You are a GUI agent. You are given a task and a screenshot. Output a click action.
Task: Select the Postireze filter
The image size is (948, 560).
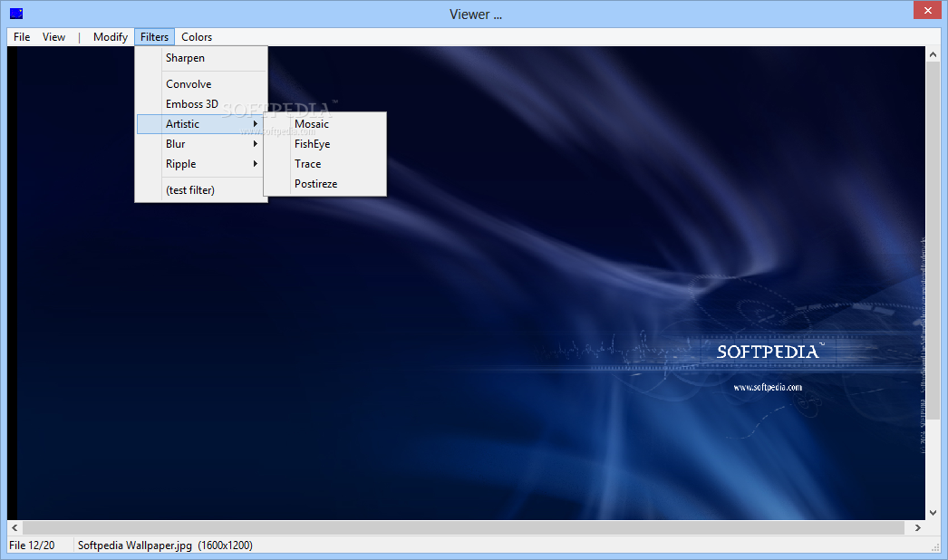325,184
